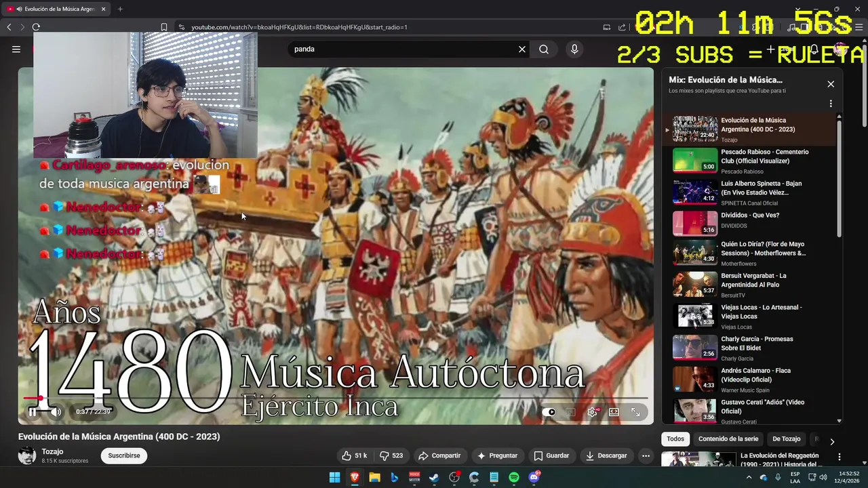Like the video (51 k)
Screen dimensions: 868x488
pyautogui.click(x=355, y=455)
